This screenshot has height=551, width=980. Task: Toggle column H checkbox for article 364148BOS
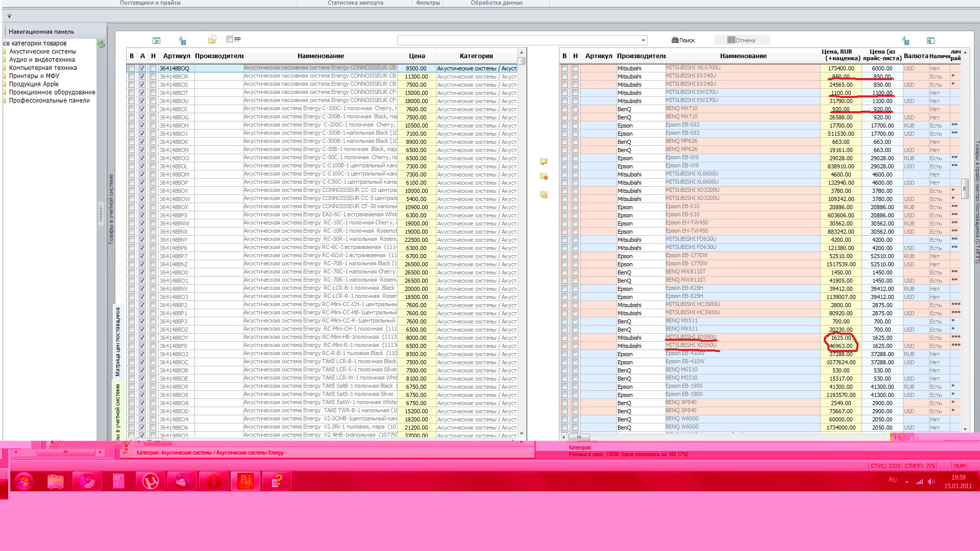(153, 85)
